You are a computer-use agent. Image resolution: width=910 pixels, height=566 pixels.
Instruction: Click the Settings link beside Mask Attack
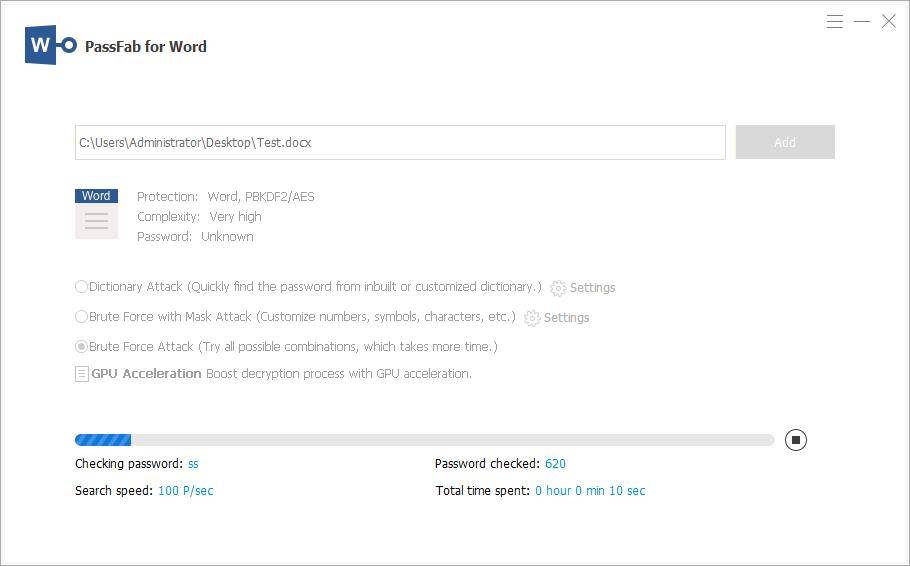click(x=566, y=318)
